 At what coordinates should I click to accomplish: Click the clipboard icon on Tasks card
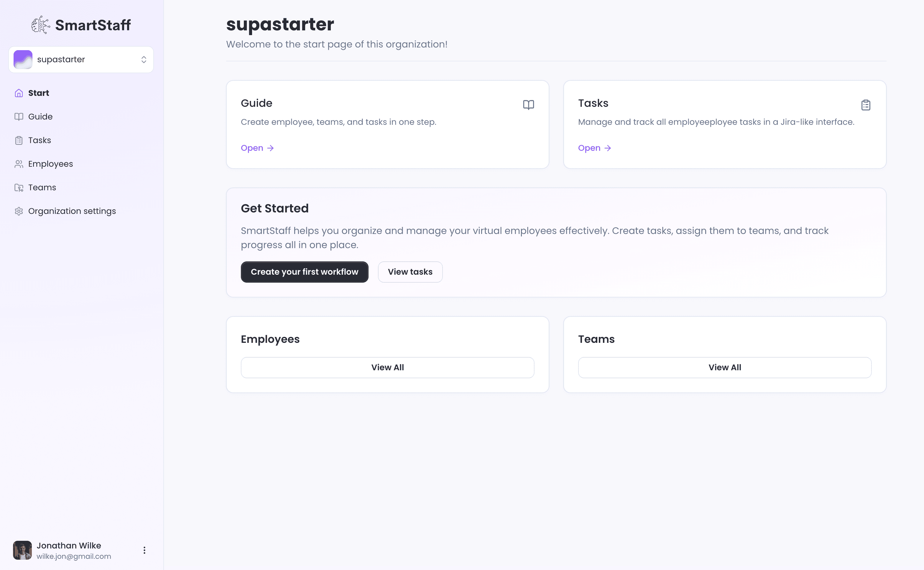pyautogui.click(x=866, y=105)
